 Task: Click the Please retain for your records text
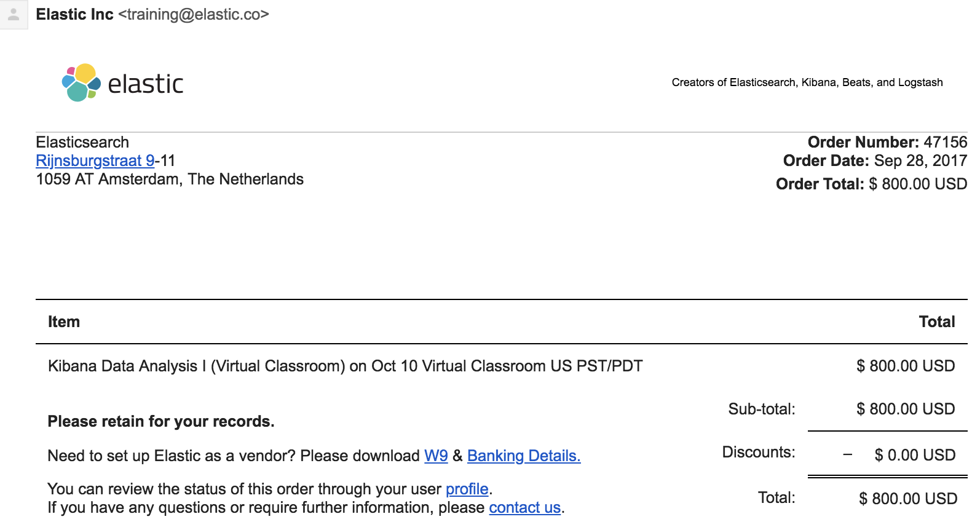pyautogui.click(x=161, y=421)
